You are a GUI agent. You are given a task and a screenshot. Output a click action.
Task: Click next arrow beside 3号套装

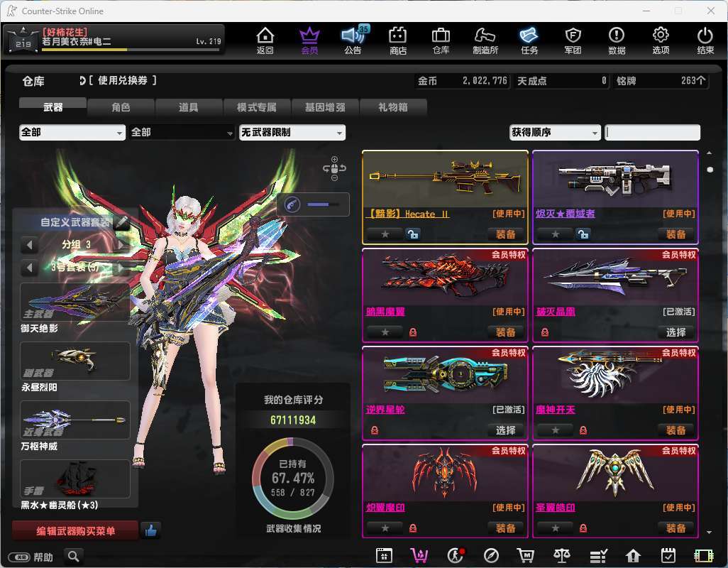click(121, 267)
